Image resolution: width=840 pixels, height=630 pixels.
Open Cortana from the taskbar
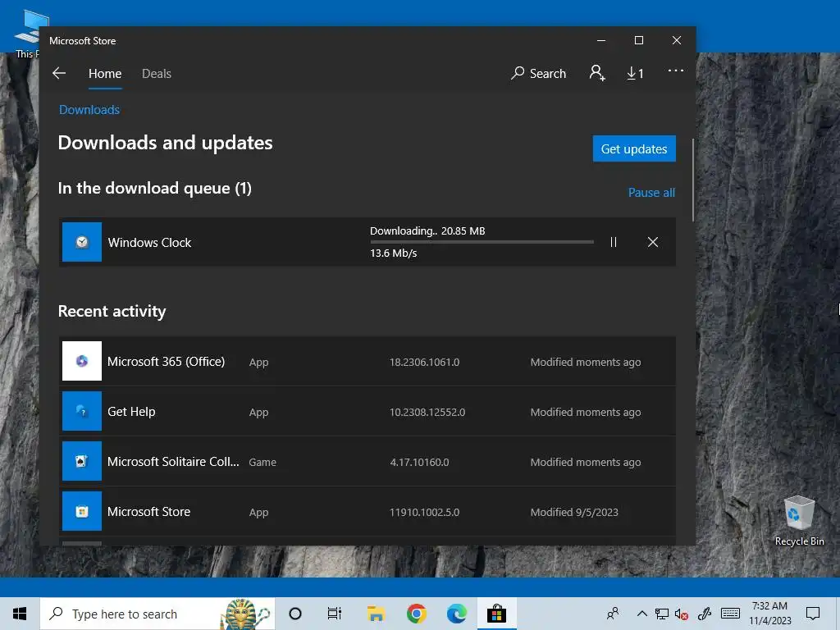294,614
